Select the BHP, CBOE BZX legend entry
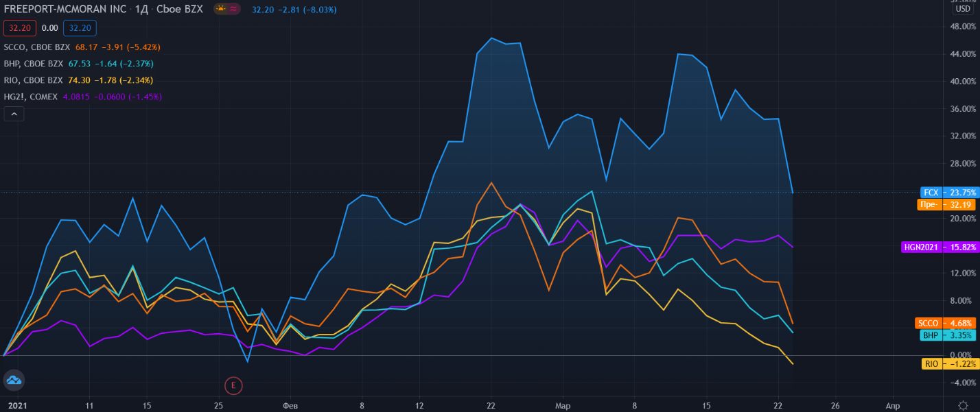The width and height of the screenshot is (980, 412). [x=34, y=64]
